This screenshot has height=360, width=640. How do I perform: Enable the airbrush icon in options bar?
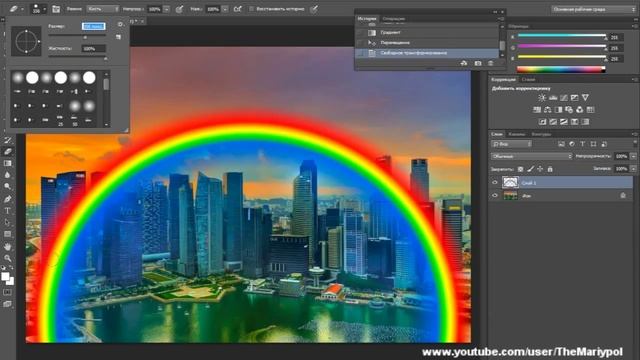click(238, 9)
